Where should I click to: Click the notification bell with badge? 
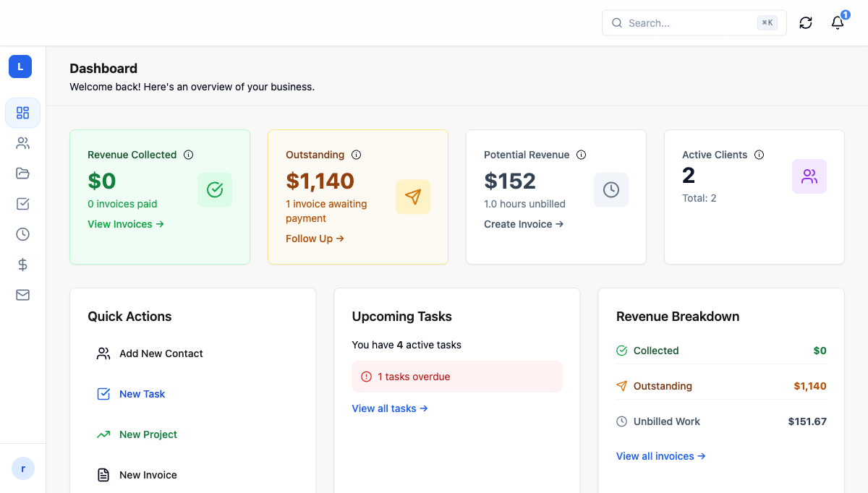837,23
